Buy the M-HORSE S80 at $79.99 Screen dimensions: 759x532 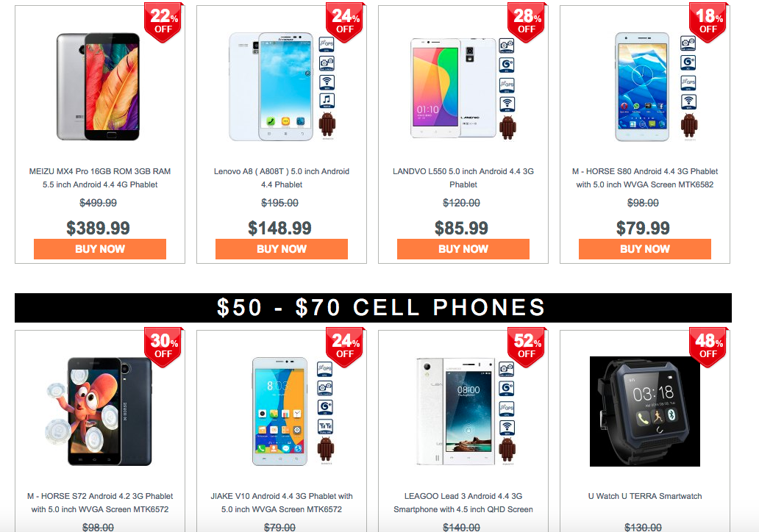click(x=645, y=249)
